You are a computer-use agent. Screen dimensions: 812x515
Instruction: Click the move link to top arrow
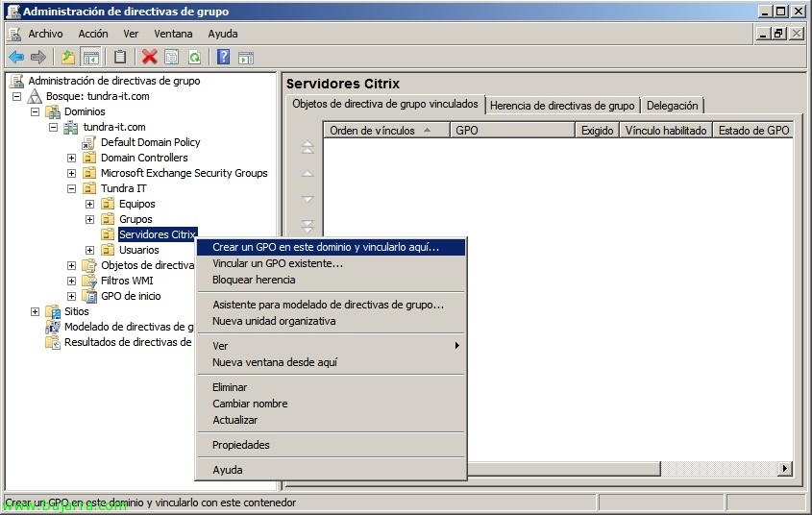coord(308,147)
